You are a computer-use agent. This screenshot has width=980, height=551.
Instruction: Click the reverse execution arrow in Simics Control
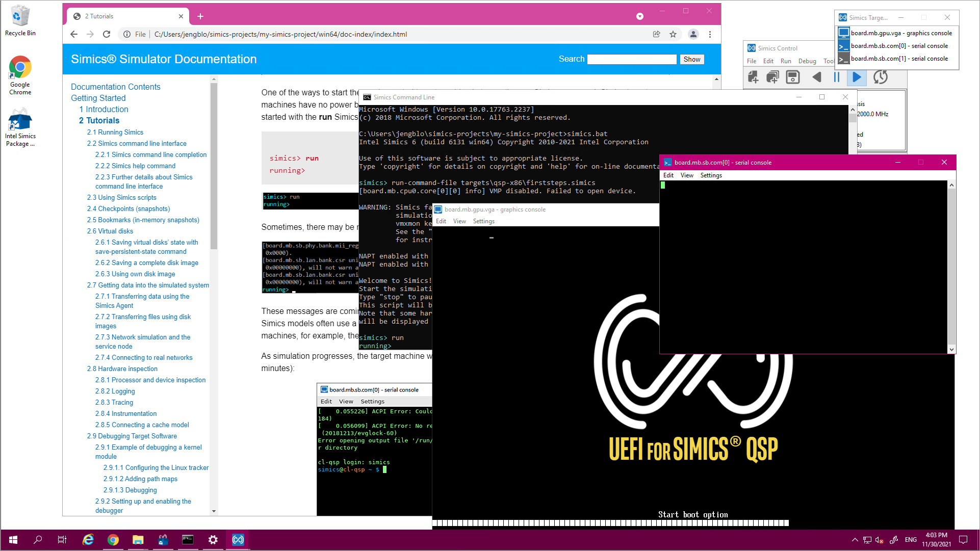point(817,77)
